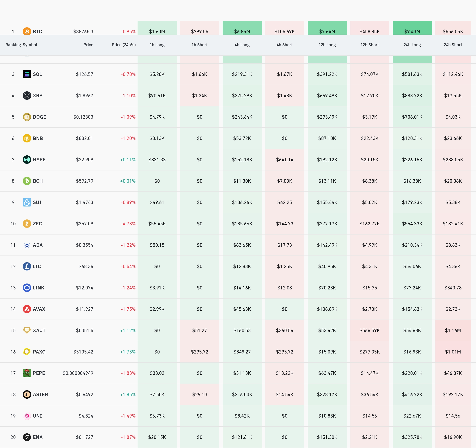The width and height of the screenshot is (476, 448).
Task: Sort by 24h Long column header
Action: tap(412, 45)
